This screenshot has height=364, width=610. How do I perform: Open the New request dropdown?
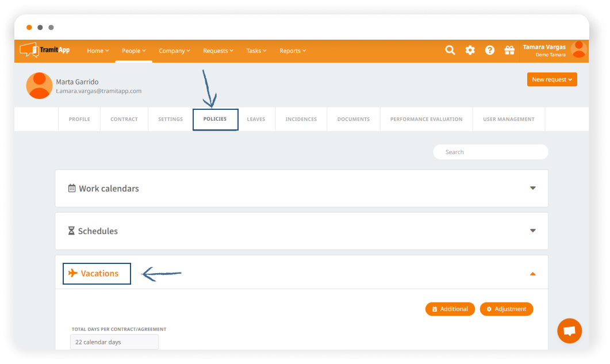551,79
